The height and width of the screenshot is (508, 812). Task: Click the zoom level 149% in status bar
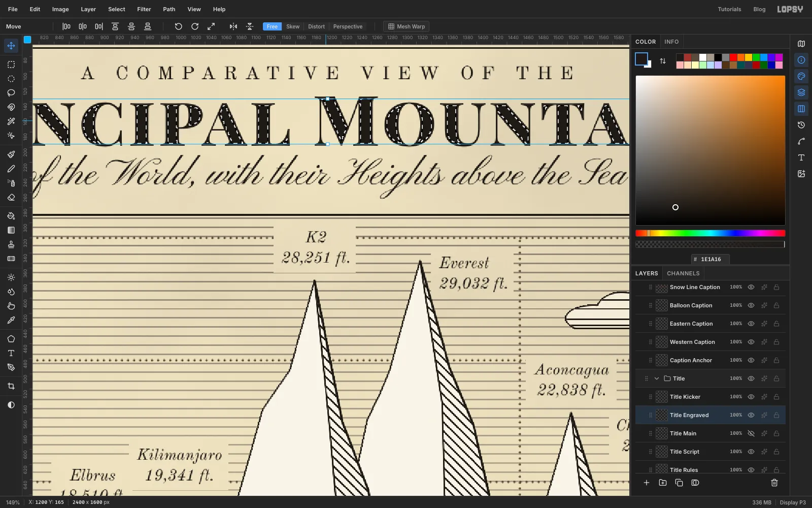click(x=13, y=502)
